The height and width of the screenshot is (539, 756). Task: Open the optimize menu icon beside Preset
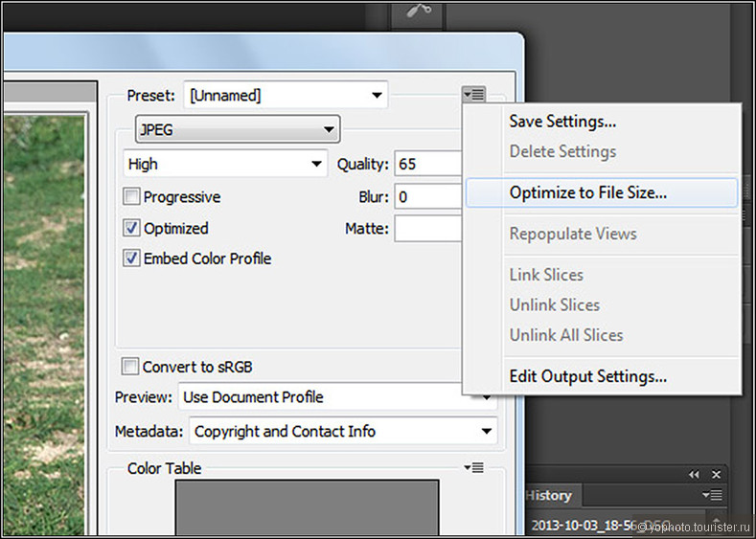coord(473,95)
